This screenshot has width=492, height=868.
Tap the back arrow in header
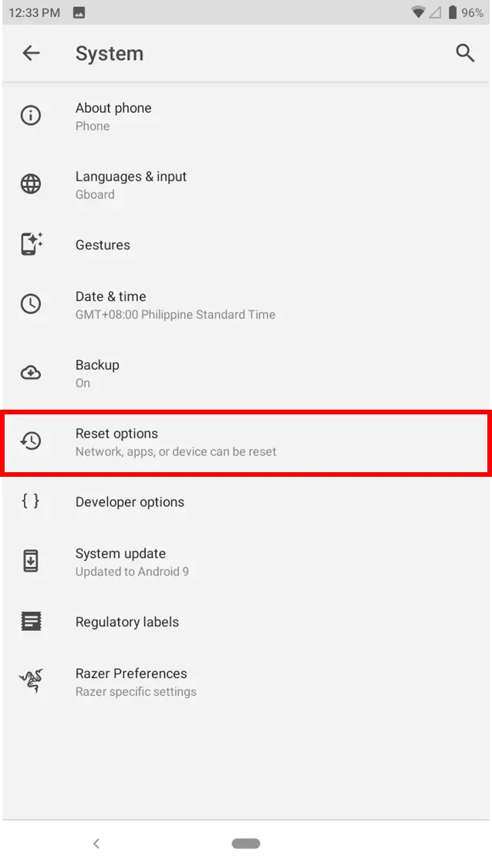coord(31,53)
